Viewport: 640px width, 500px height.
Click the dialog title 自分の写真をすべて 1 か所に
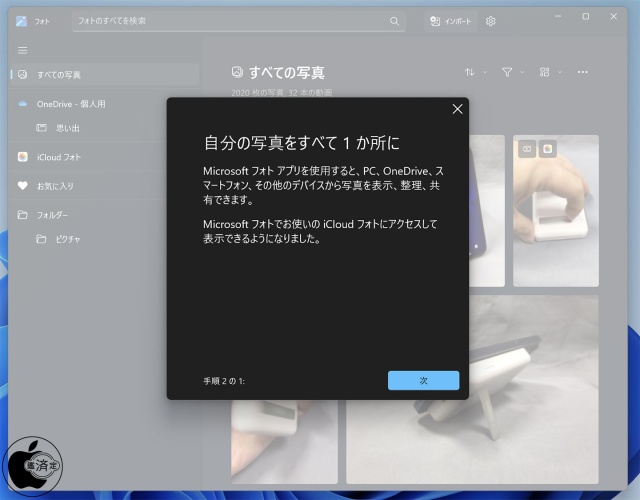coord(302,143)
